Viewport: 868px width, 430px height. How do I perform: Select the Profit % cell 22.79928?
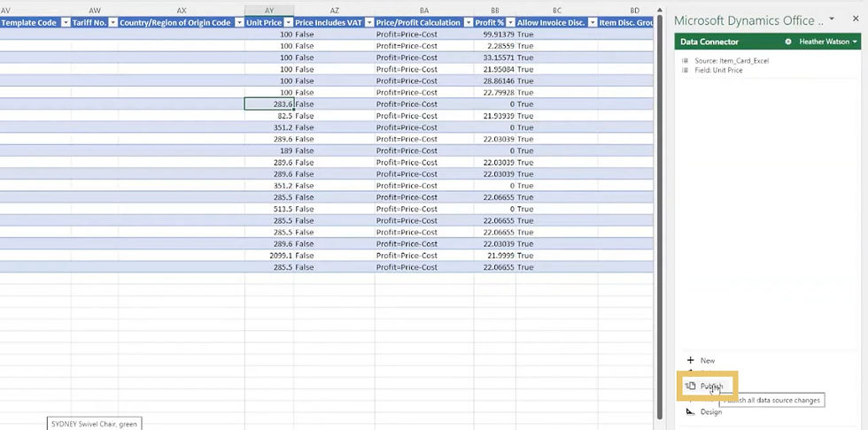(x=495, y=92)
